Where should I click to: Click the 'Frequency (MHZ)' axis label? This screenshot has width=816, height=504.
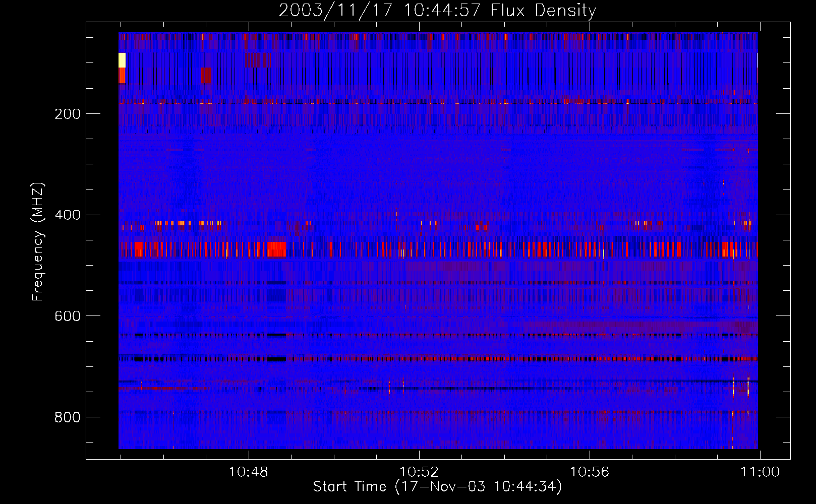coord(38,241)
